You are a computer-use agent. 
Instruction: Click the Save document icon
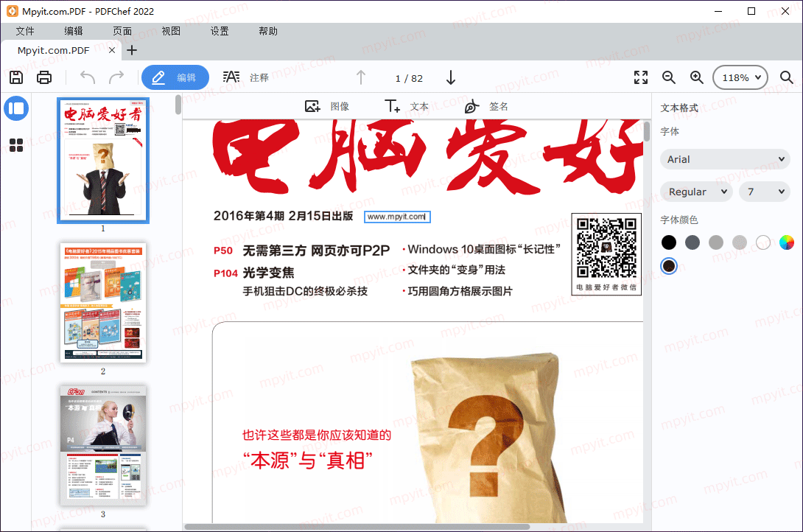tap(16, 77)
